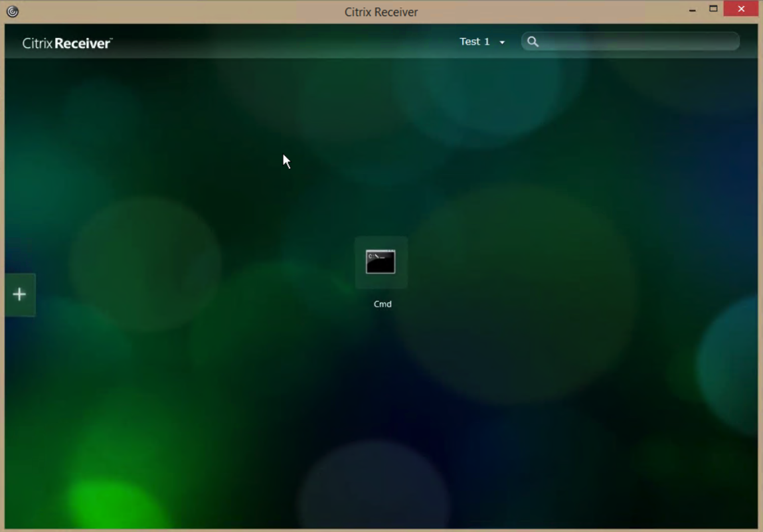763x532 pixels.
Task: Close the Citrix Receiver window
Action: [x=740, y=9]
